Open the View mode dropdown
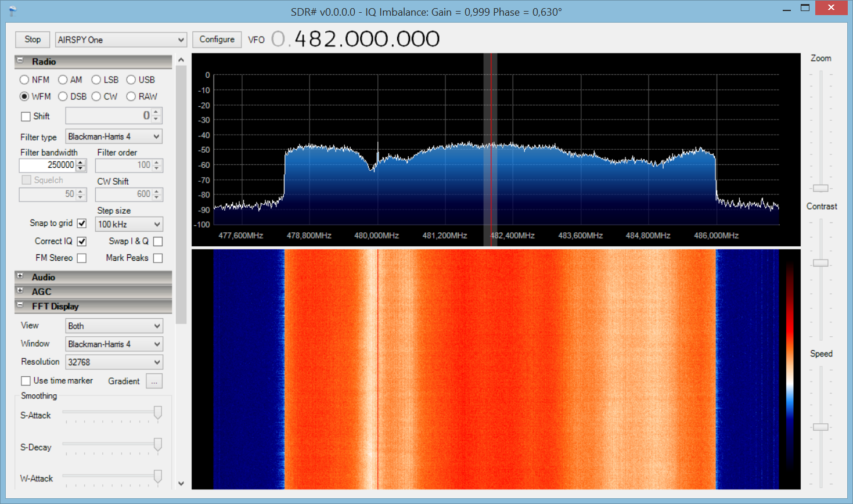Screen dimensions: 853x504 coord(114,326)
